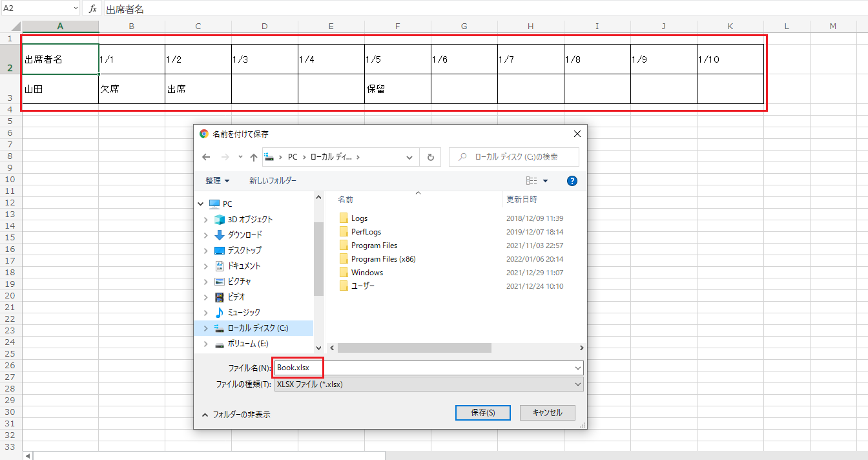
Task: Open the Program Files folder
Action: pos(374,246)
